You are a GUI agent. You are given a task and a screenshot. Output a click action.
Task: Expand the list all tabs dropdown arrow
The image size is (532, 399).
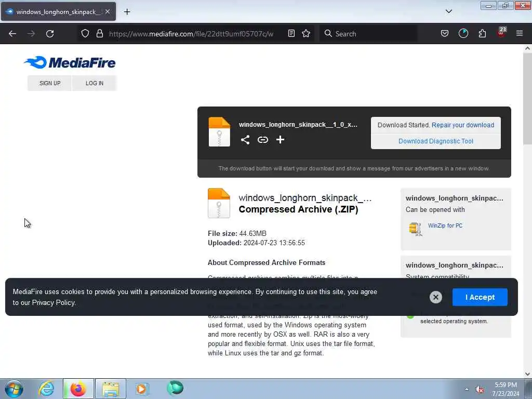pyautogui.click(x=448, y=11)
